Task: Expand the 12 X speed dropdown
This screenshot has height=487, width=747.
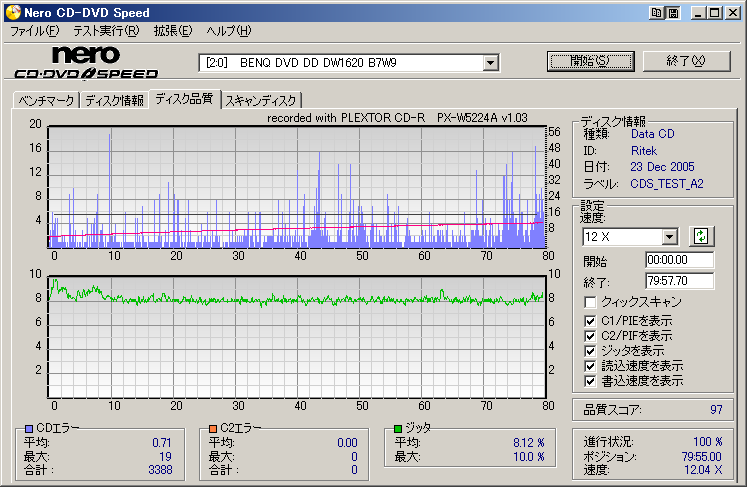Action: tap(669, 236)
